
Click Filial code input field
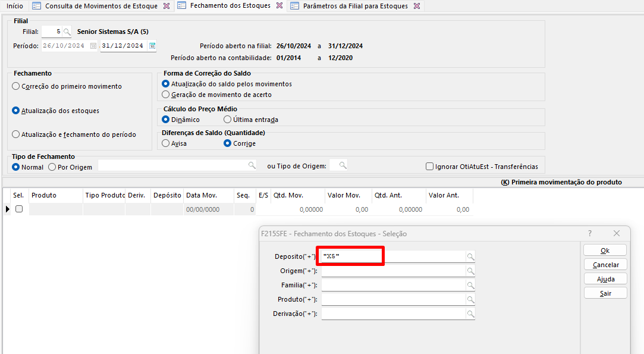pyautogui.click(x=52, y=32)
